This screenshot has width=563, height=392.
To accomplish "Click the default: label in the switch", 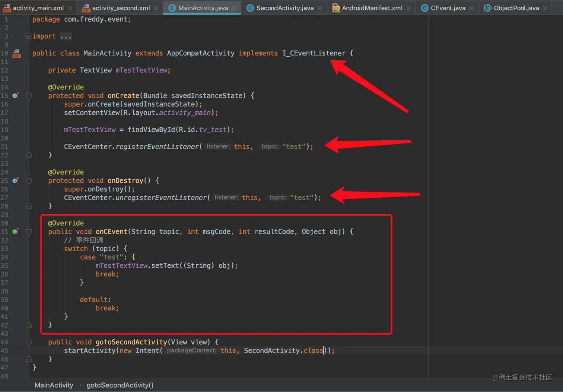I will 95,300.
